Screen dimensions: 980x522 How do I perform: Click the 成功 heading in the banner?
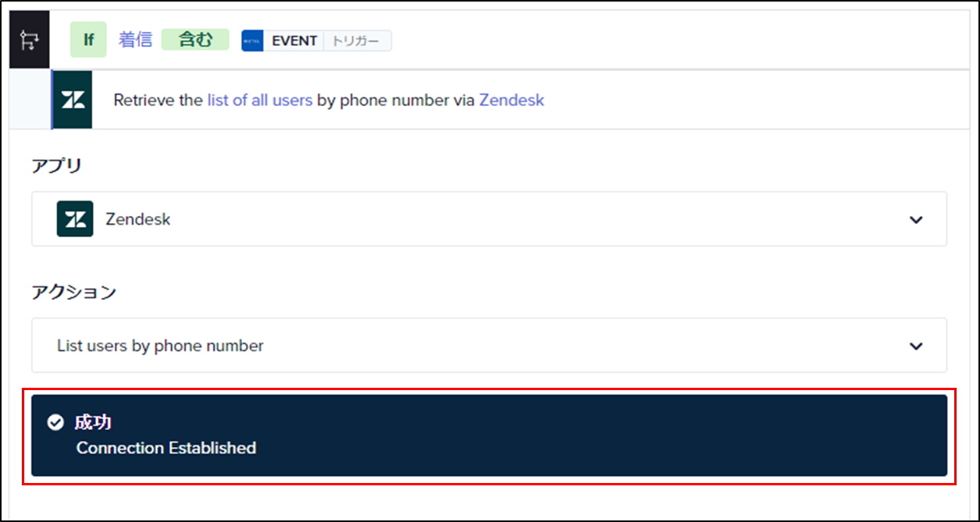[93, 423]
